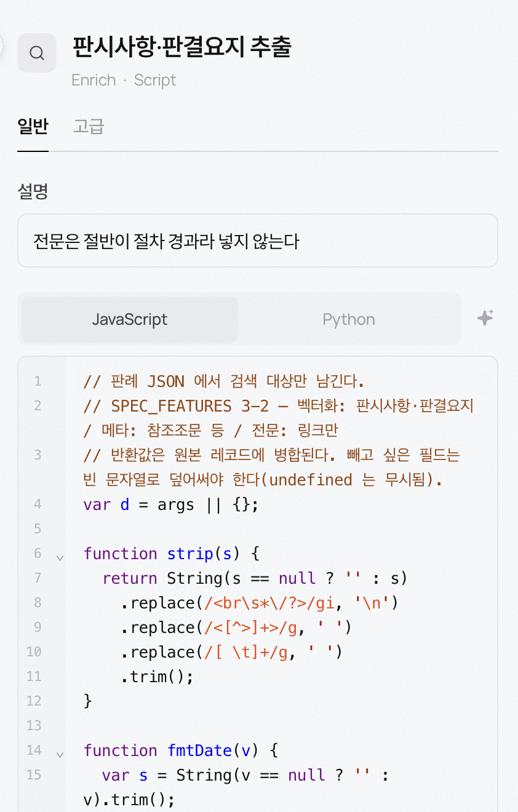The image size is (518, 812).
Task: Click the comment starting '// 반환값은 원본 레코드에'
Action: 271,468
